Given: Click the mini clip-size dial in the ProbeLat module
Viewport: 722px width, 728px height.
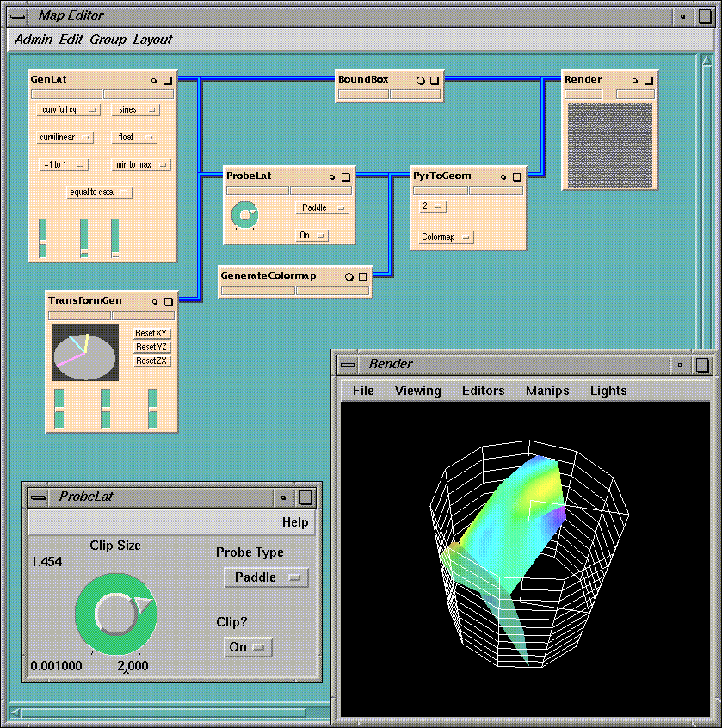Looking at the screenshot, I should point(244,214).
